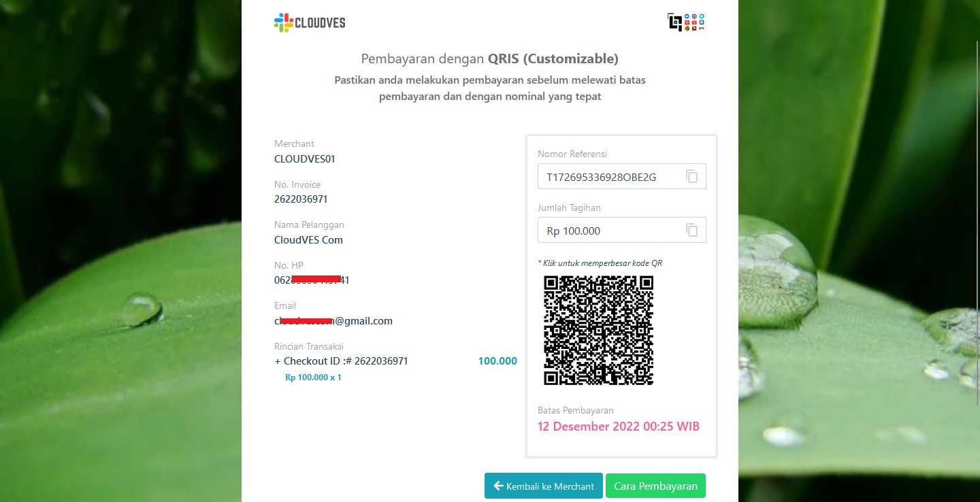Click the payment deadline 12 Desember 2022

click(619, 426)
